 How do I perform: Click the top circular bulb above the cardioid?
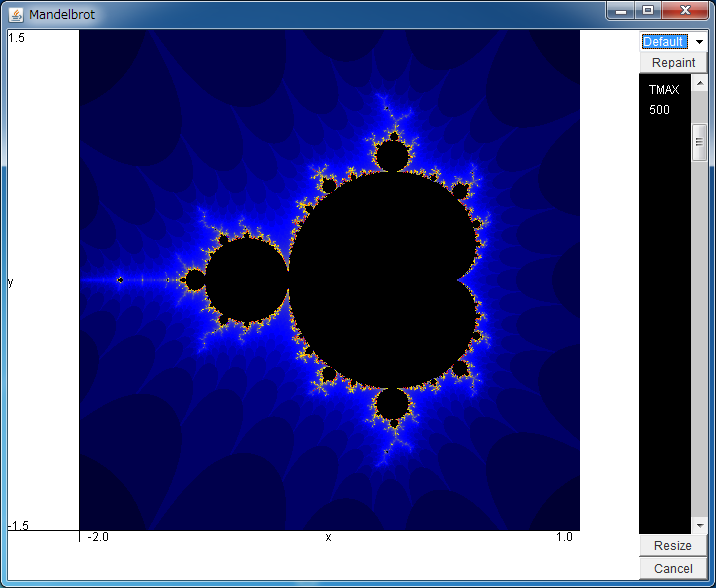pyautogui.click(x=393, y=156)
